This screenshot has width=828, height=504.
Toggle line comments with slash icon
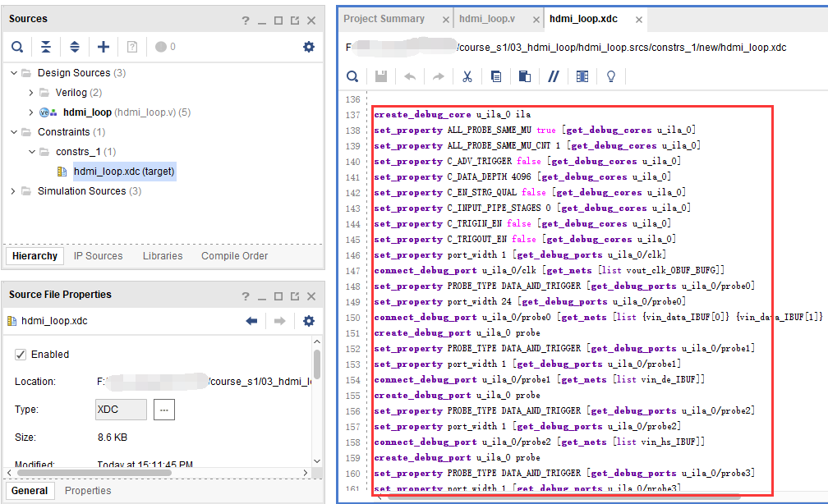[x=553, y=76]
